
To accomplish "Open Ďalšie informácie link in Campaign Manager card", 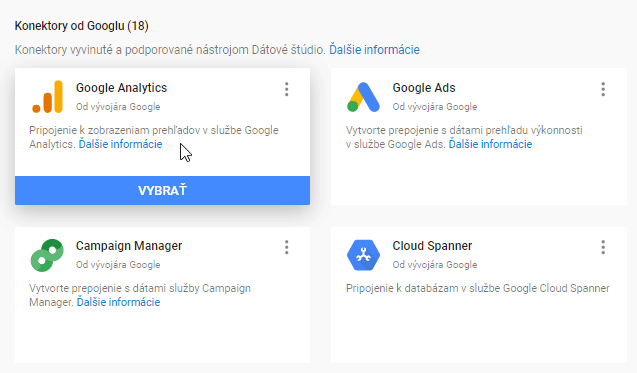I will click(118, 302).
